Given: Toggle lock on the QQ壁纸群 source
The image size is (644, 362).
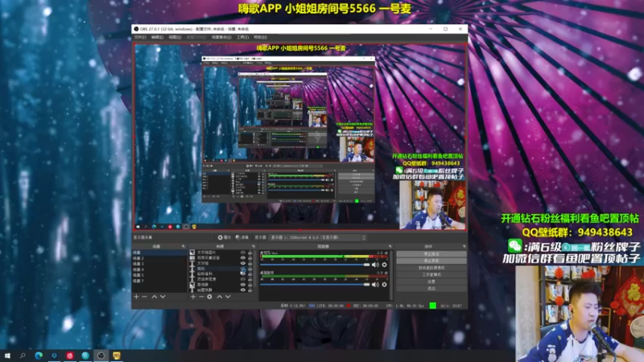Looking at the screenshot, I should pyautogui.click(x=250, y=290).
